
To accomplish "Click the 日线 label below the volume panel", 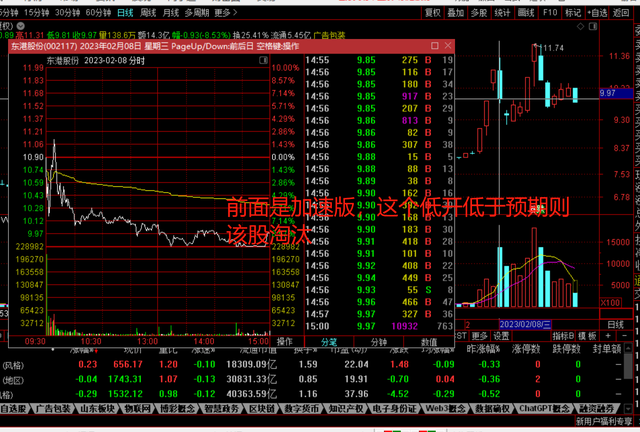I will click(616, 325).
